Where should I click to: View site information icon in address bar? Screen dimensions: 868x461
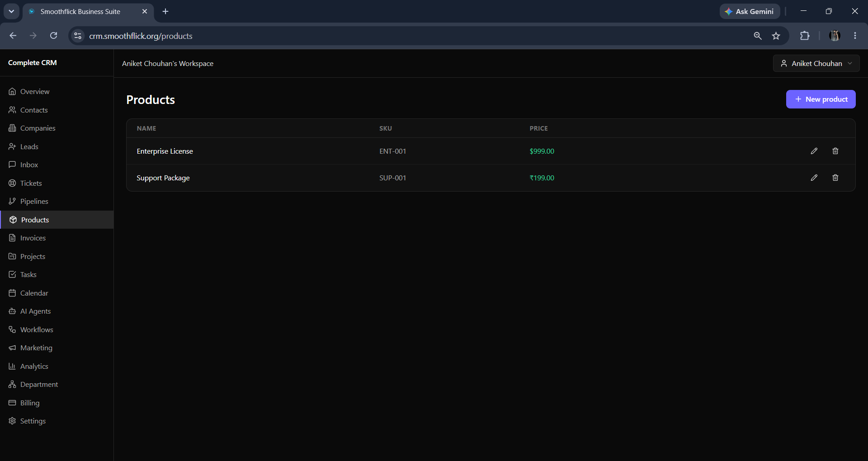point(78,36)
